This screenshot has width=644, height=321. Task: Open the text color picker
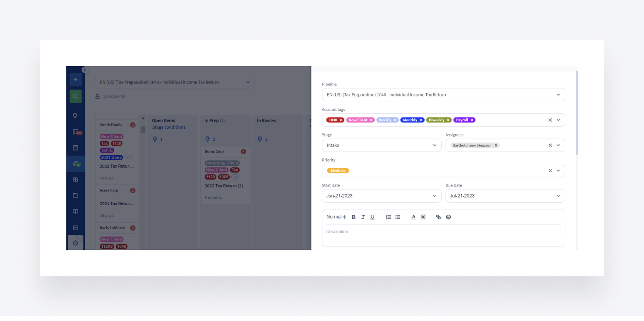[413, 217]
